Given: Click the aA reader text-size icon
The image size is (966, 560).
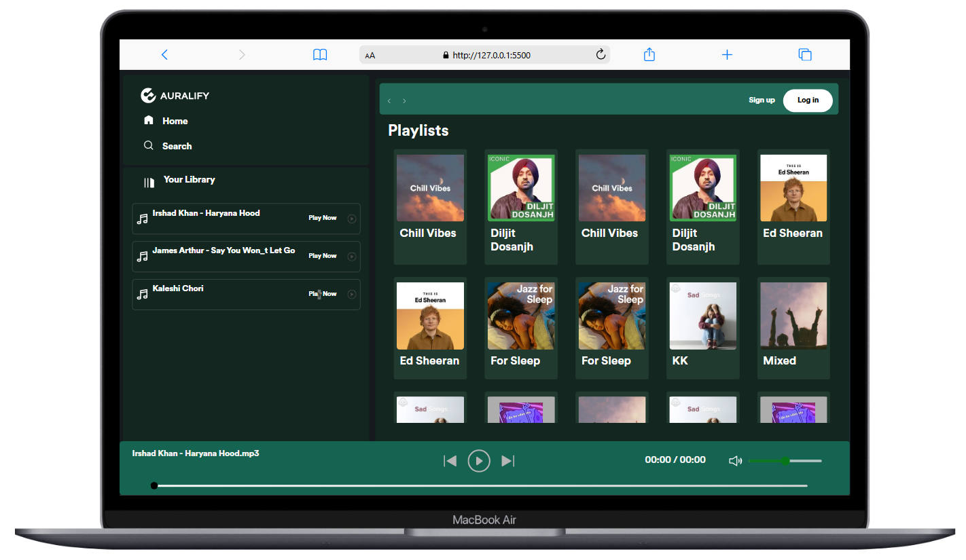Looking at the screenshot, I should pyautogui.click(x=370, y=56).
